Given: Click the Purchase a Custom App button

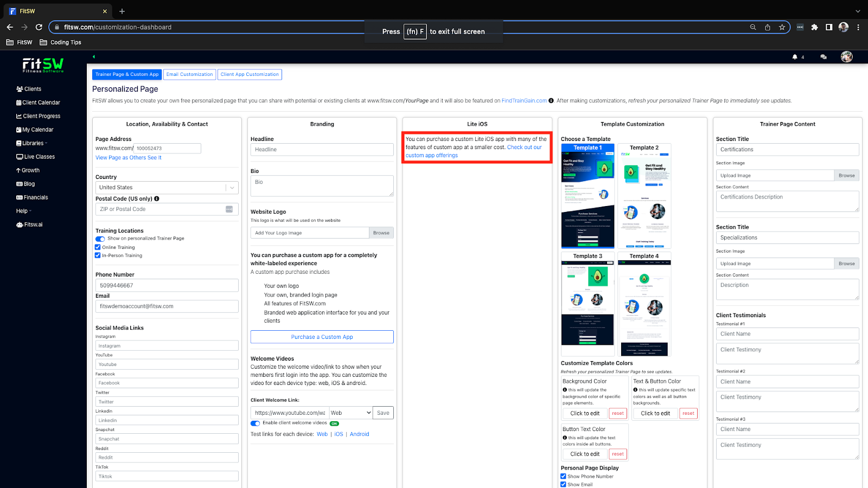Looking at the screenshot, I should point(322,337).
